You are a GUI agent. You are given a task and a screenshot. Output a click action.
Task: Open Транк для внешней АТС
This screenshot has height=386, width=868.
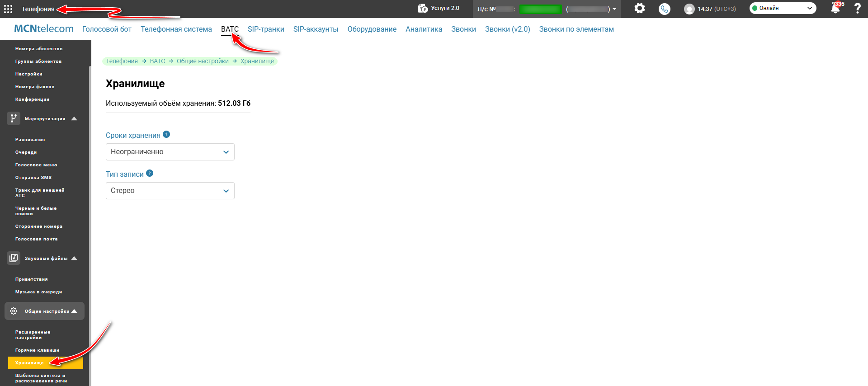click(x=40, y=193)
